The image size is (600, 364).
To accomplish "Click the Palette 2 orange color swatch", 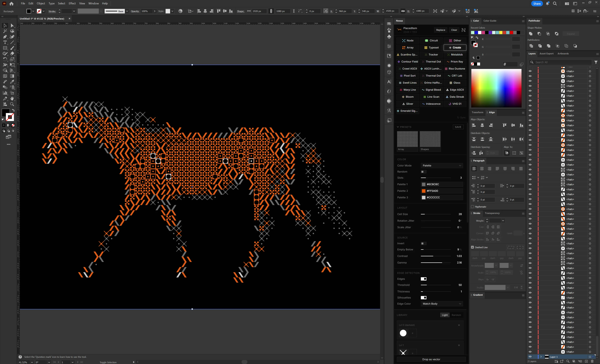I will pyautogui.click(x=424, y=191).
